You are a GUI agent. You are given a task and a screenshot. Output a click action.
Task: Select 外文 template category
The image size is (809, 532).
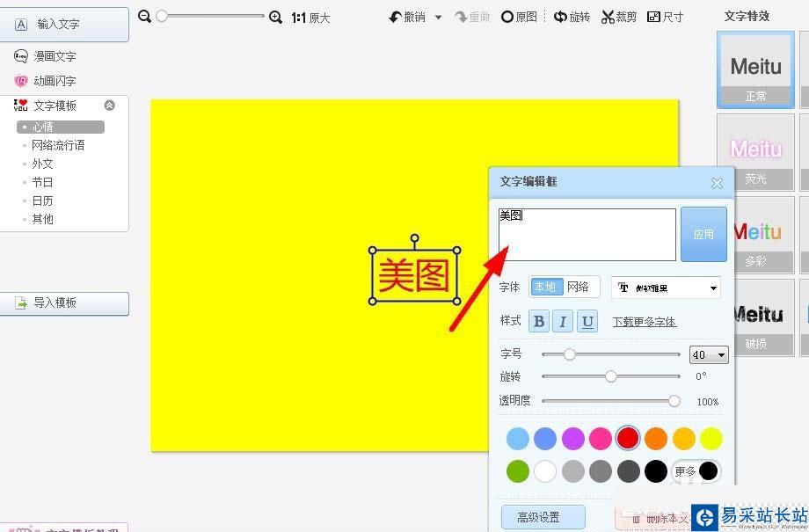click(x=42, y=164)
